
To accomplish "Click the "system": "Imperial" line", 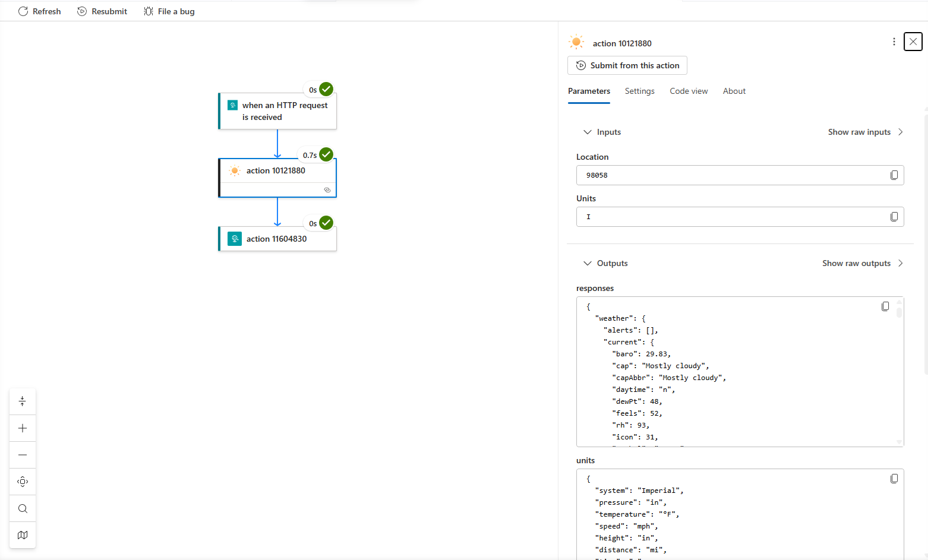I will [x=639, y=491].
